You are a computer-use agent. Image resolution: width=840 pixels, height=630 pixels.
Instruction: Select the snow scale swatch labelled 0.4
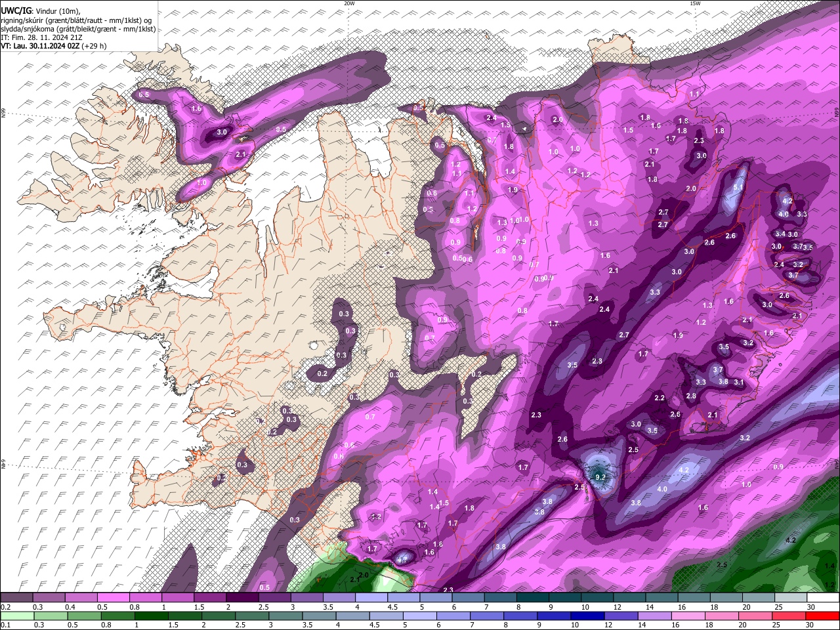[81, 597]
